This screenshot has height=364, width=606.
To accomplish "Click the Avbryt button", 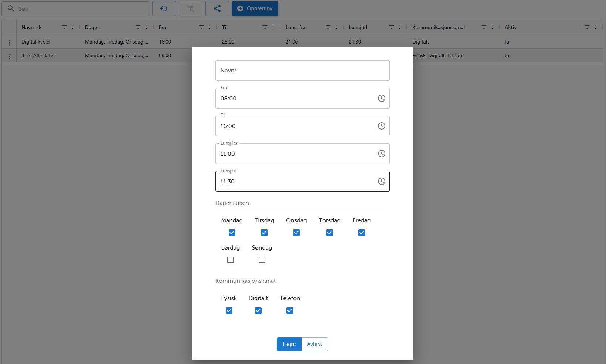I will [314, 344].
